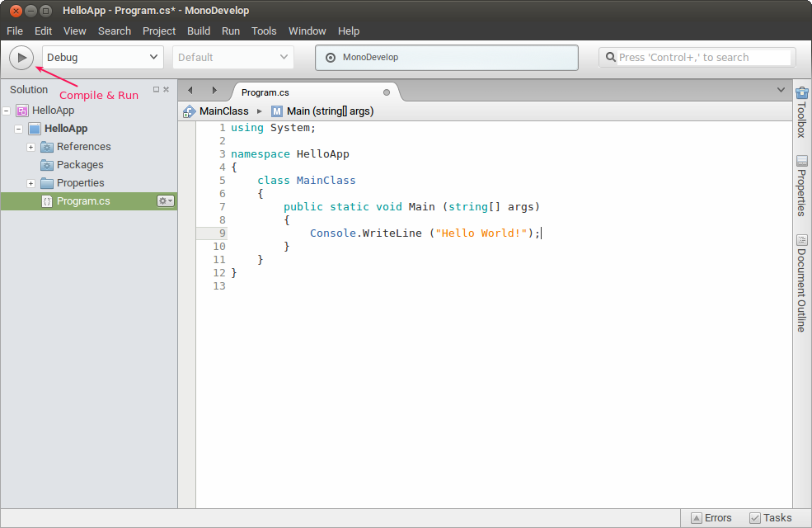Screen dimensions: 812x528
Task: Click the Main method icon in the breadcrumb
Action: coord(277,111)
